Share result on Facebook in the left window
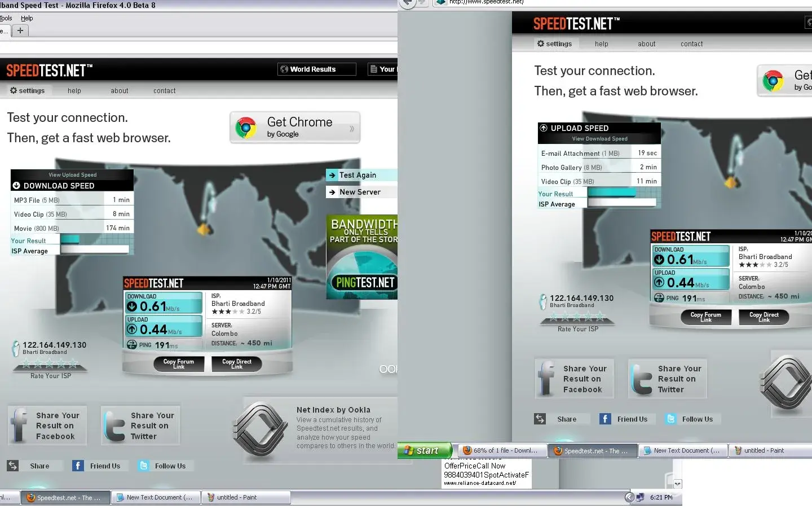The width and height of the screenshot is (812, 508). 47,426
